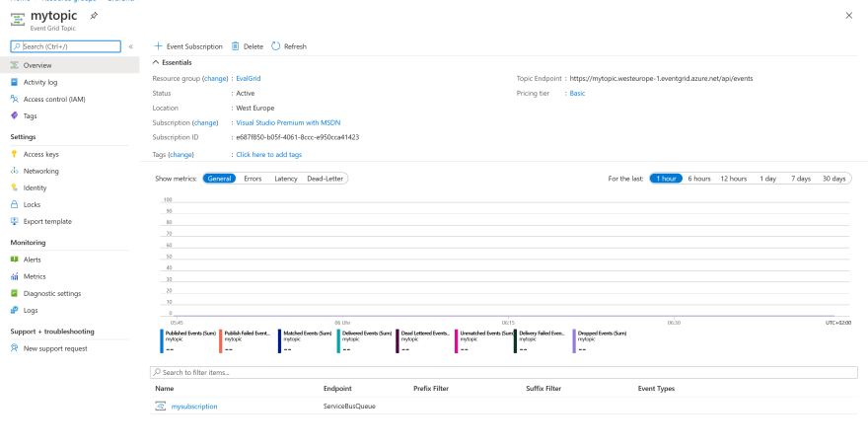Close the mytopic blade with X

pos(848,16)
